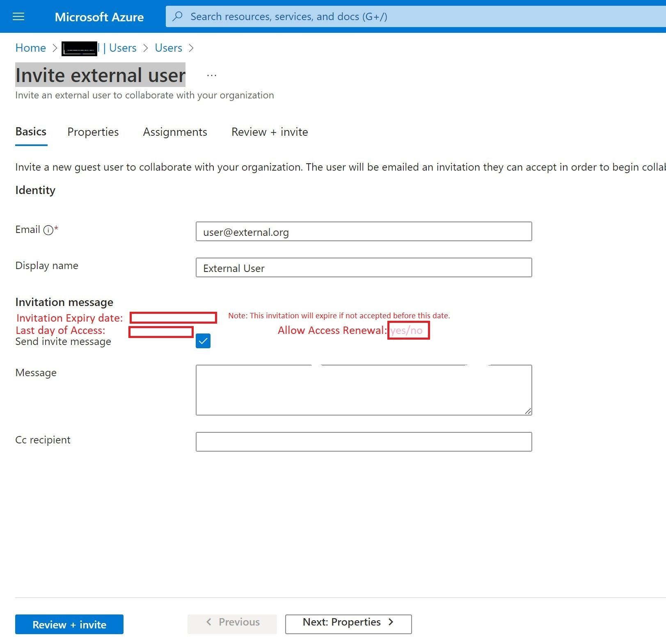Open the ellipsis menu beside Invite external user
The height and width of the screenshot is (644, 666).
pyautogui.click(x=211, y=75)
